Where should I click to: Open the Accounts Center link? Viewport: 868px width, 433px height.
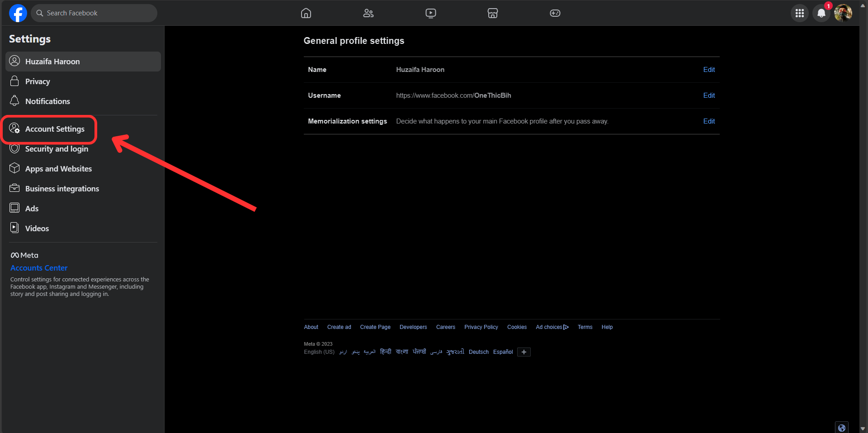39,268
